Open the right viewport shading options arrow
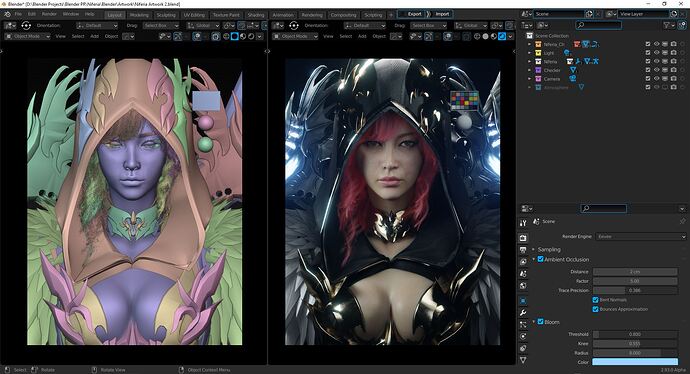The image size is (690, 374). (x=510, y=37)
